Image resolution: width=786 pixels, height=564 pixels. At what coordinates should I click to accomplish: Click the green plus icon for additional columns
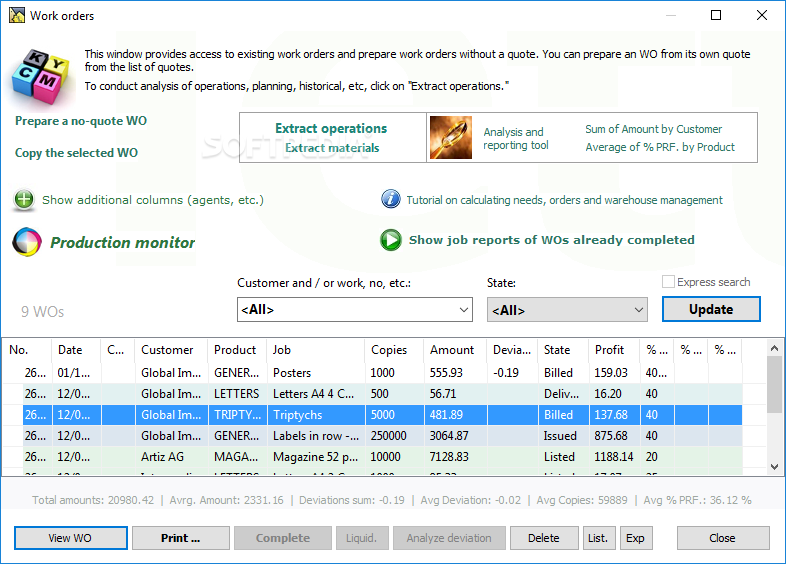pos(24,200)
